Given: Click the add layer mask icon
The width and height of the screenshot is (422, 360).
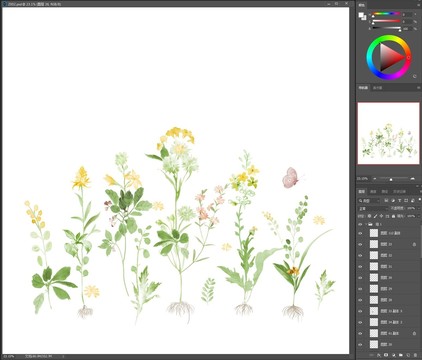Looking at the screenshot, I should (x=386, y=355).
